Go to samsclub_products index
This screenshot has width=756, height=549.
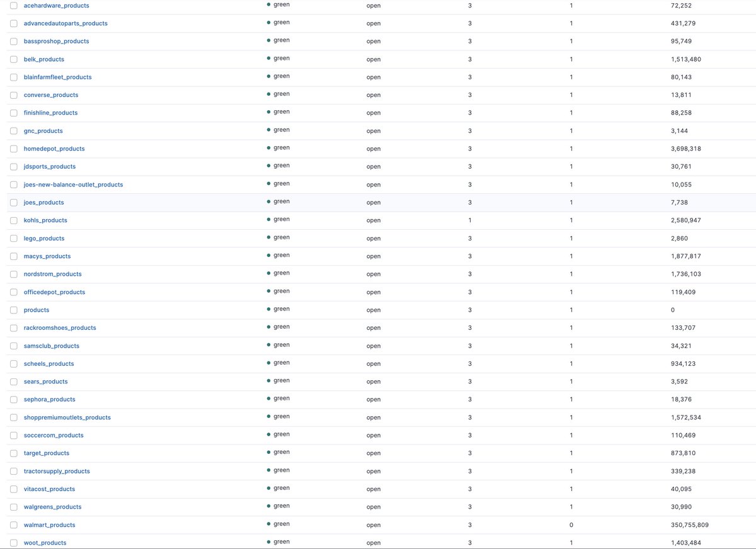51,346
